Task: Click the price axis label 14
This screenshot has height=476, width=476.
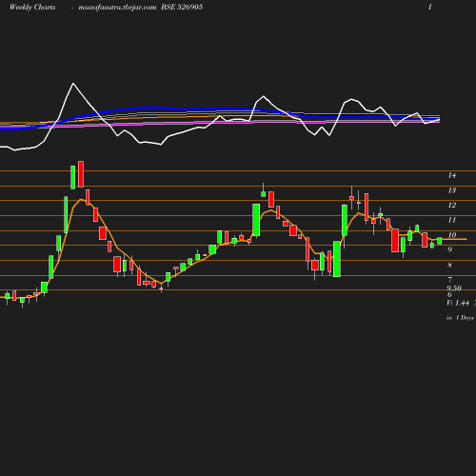Action: coord(452,175)
